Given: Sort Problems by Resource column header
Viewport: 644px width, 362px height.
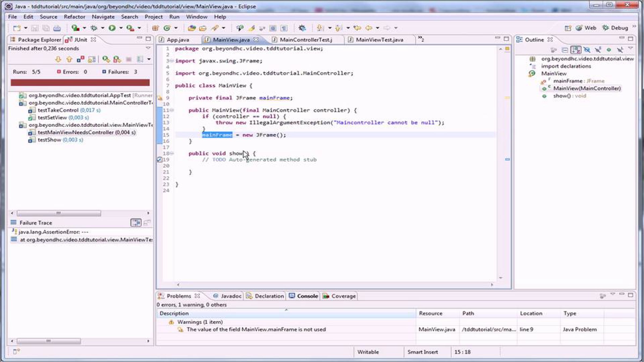Looking at the screenshot, I should [x=438, y=313].
